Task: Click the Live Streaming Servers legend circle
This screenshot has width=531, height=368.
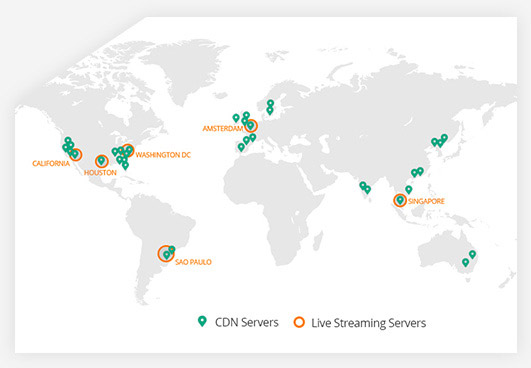Action: pyautogui.click(x=299, y=322)
